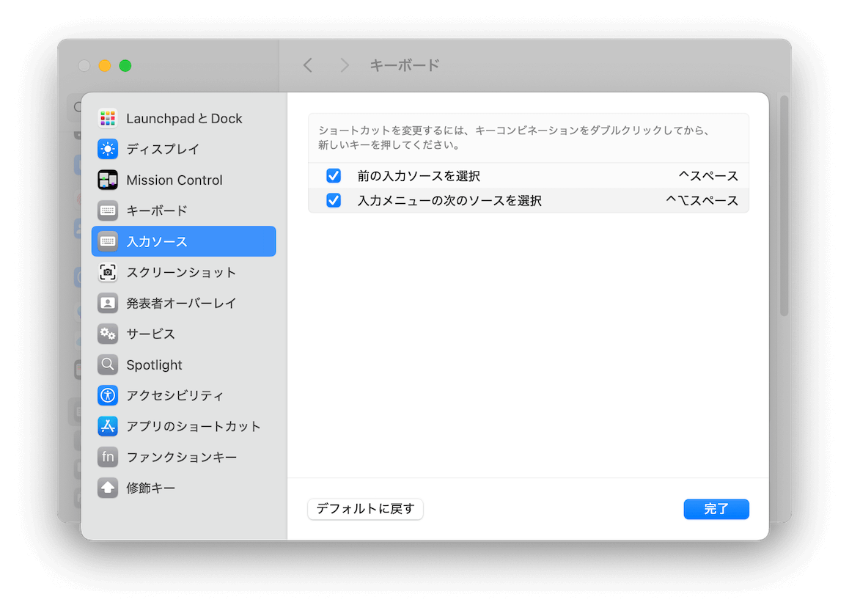
Task: Click the 修飾キー up-arrow icon
Action: (x=108, y=488)
